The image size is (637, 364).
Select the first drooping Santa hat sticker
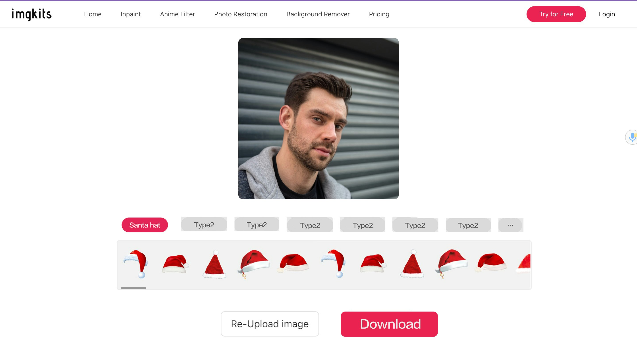click(136, 264)
